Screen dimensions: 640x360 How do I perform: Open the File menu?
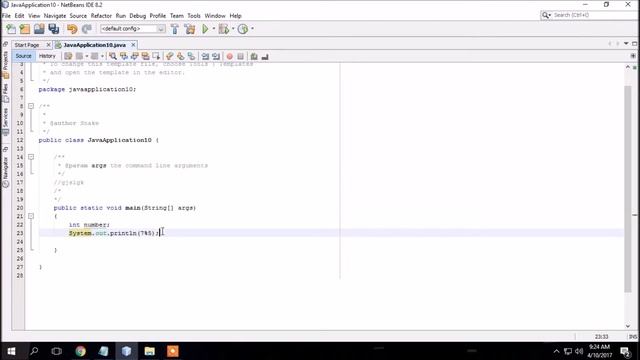coord(6,16)
